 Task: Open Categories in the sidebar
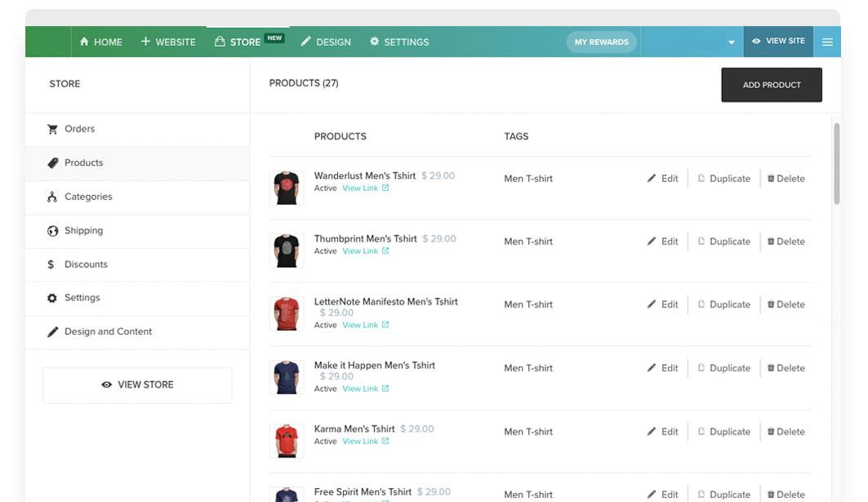[x=137, y=197]
